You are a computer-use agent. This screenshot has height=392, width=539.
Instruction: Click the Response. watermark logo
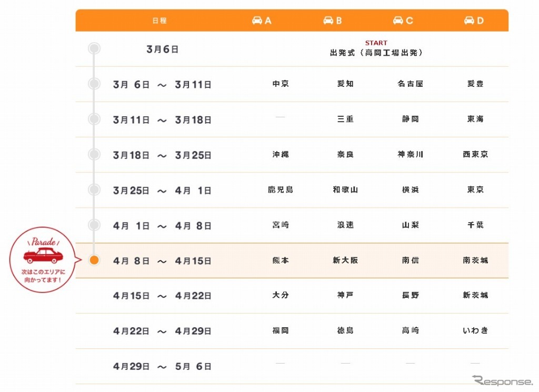point(502,381)
